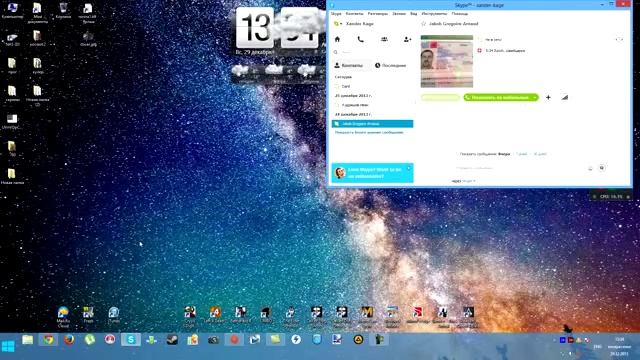Image resolution: width=640 pixels, height=360 pixels.
Task: Click the red record icon on the taskbar
Action: point(234,340)
